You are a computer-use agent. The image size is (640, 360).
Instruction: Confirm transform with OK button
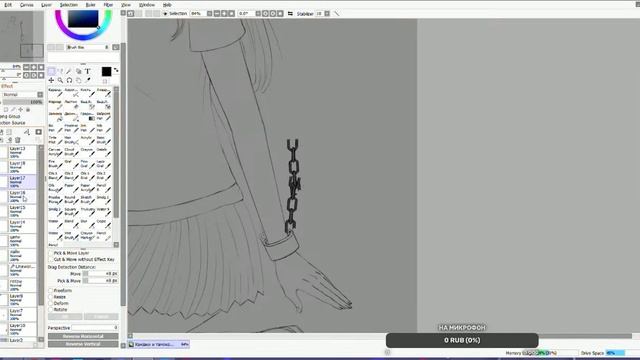coord(65,317)
